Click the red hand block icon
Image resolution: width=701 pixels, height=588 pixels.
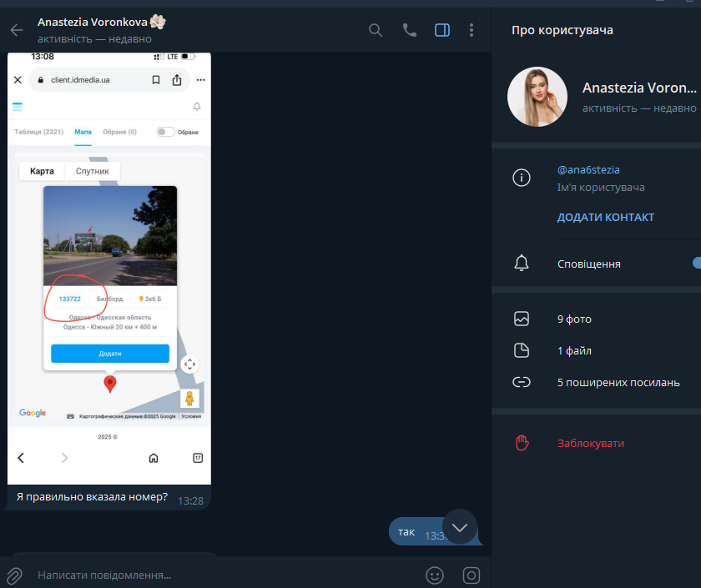tap(522, 443)
